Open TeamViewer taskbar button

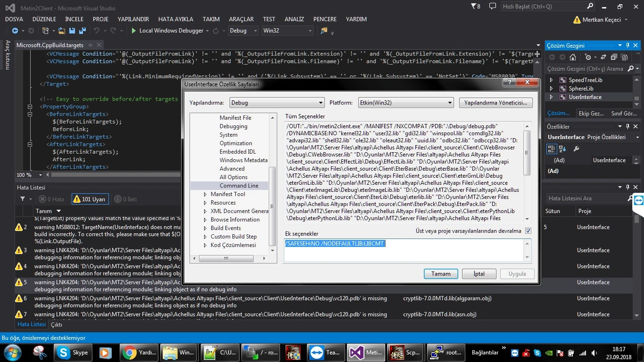coord(326,352)
